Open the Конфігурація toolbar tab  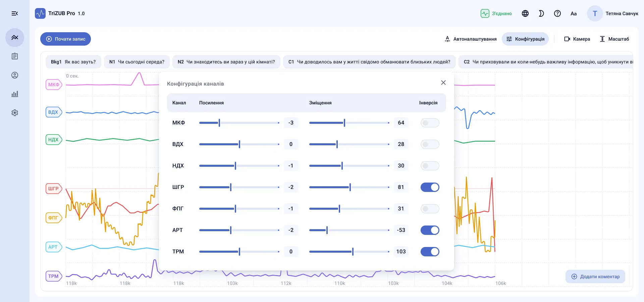(x=525, y=39)
